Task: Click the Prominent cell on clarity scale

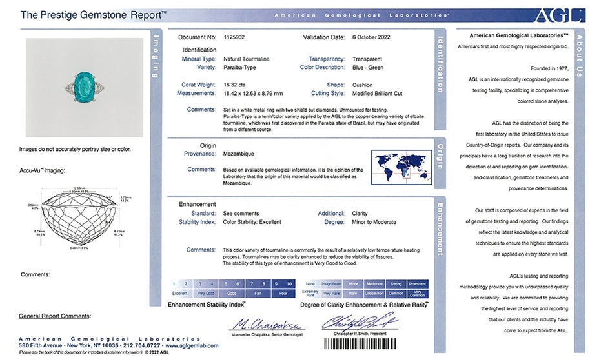Action: pos(418,284)
